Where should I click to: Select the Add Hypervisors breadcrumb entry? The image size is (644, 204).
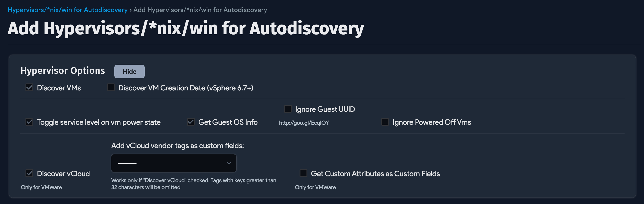click(x=200, y=10)
